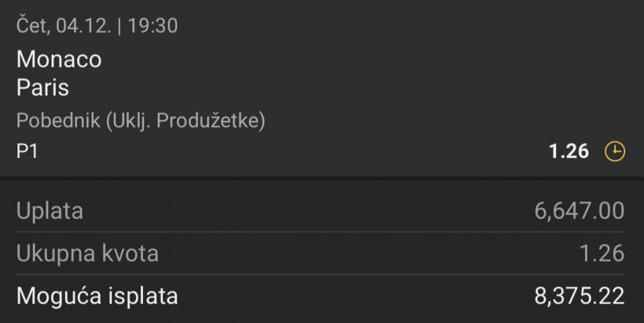Click the dark separator above the Uplata section
The image size is (644, 323).
pyautogui.click(x=322, y=178)
